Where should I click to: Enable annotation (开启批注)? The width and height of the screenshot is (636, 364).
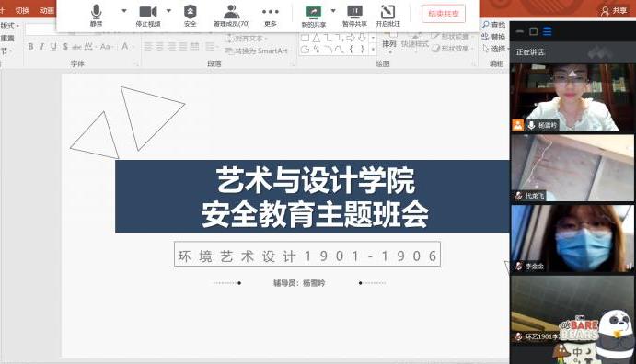(387, 16)
